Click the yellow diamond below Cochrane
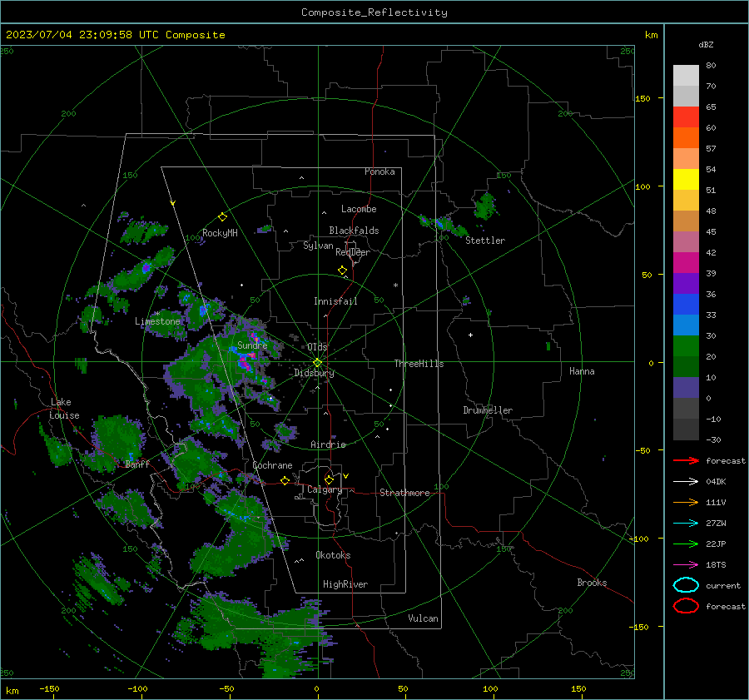The height and width of the screenshot is (700, 749). (285, 480)
